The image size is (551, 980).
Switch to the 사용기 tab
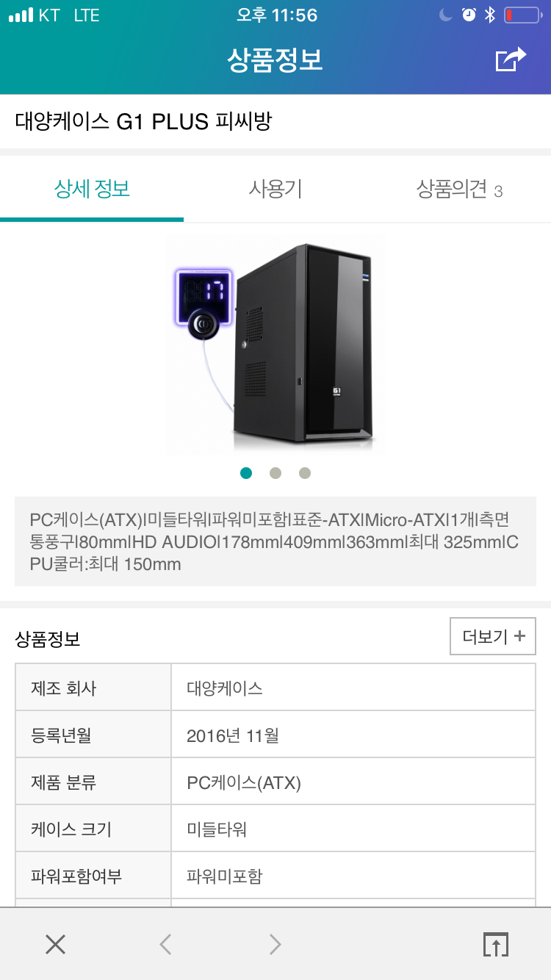pos(275,190)
